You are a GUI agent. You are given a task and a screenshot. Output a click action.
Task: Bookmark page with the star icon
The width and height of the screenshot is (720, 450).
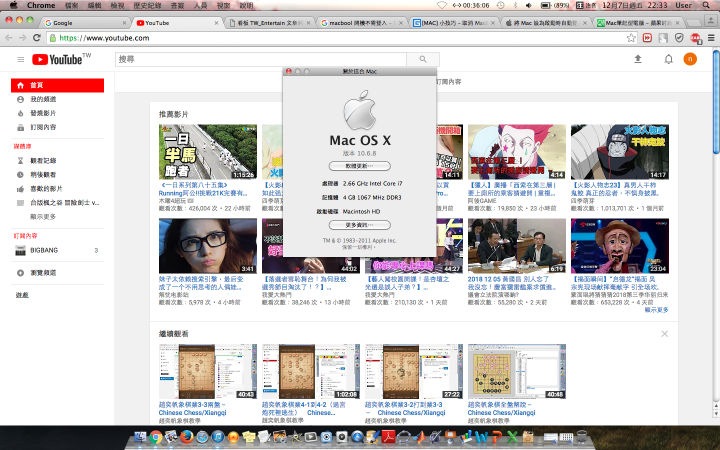pyautogui.click(x=631, y=38)
